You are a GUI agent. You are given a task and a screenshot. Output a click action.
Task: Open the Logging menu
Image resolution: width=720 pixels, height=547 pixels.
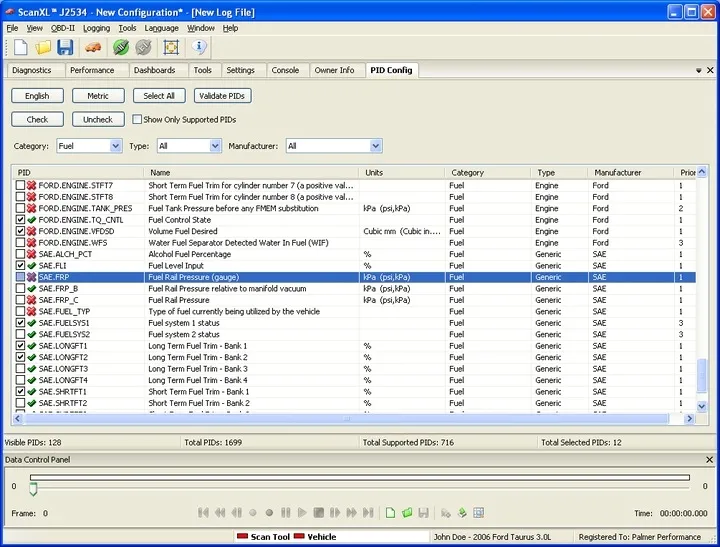point(96,28)
